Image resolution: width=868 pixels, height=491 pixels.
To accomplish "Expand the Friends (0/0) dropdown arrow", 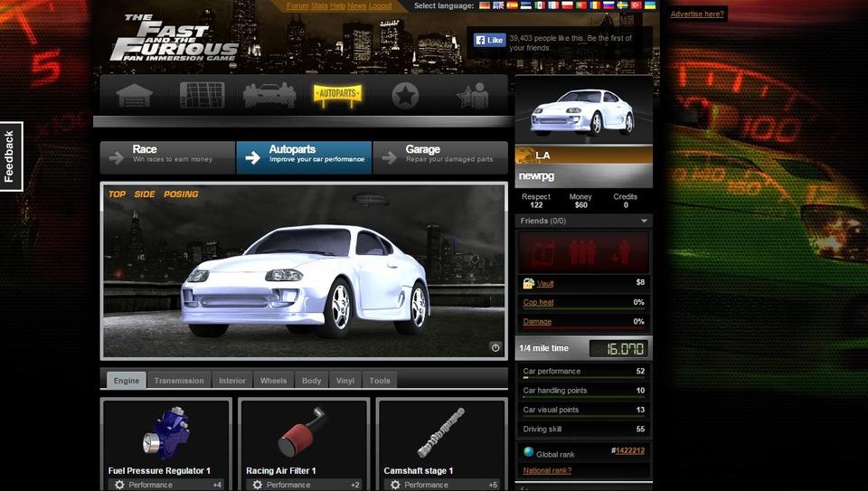I will [644, 221].
